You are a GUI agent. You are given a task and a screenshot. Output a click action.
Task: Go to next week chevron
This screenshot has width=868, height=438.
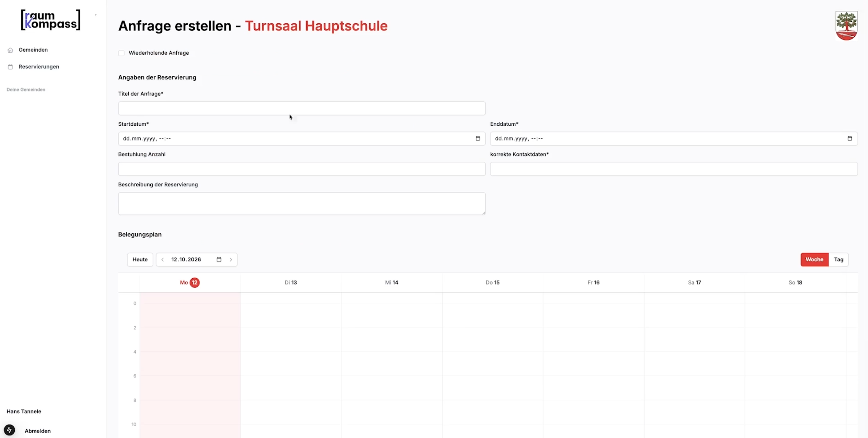(231, 260)
